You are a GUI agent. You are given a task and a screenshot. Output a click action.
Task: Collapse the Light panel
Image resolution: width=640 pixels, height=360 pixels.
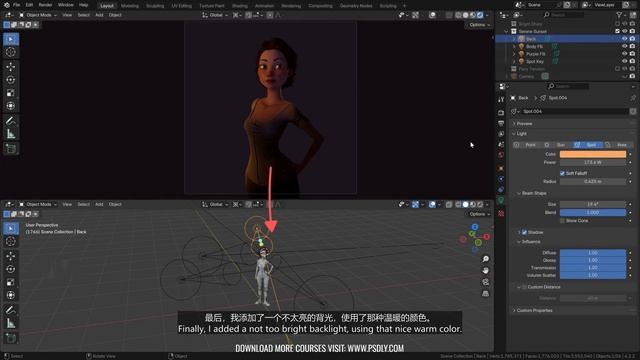tap(522, 134)
